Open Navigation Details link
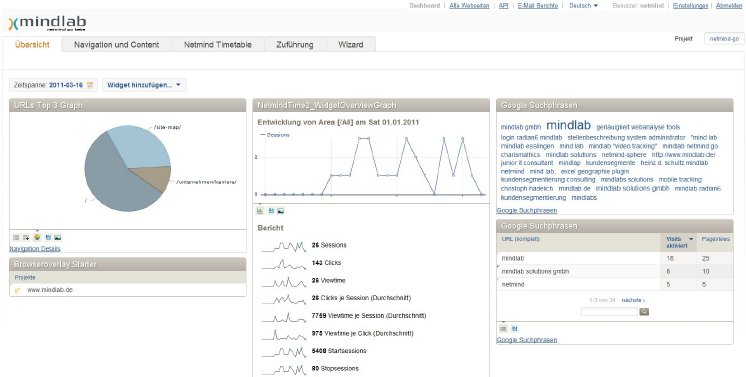The image size is (746, 377). (x=35, y=248)
